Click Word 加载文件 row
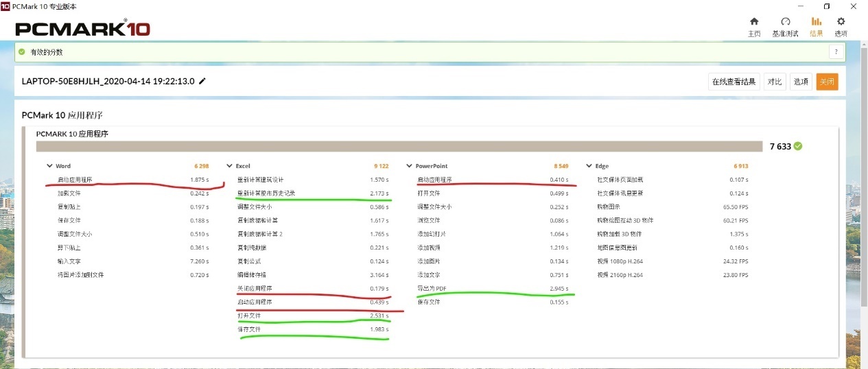The height and width of the screenshot is (369, 868). pyautogui.click(x=133, y=193)
